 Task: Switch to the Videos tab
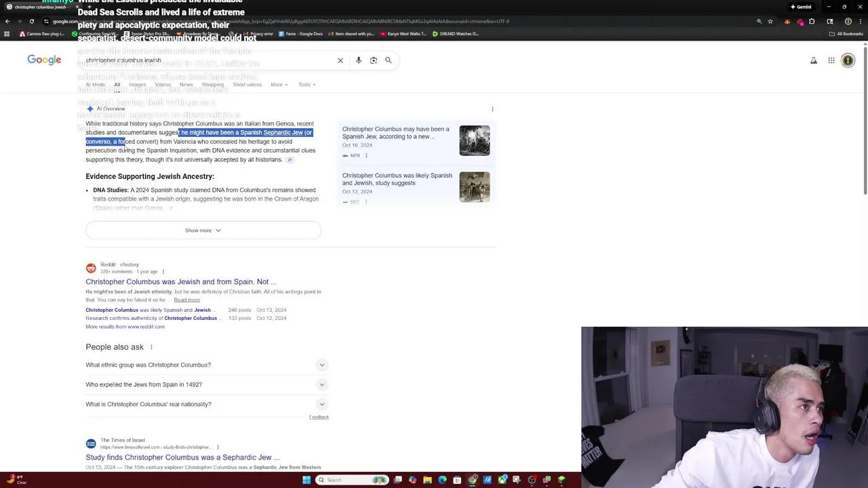(163, 85)
